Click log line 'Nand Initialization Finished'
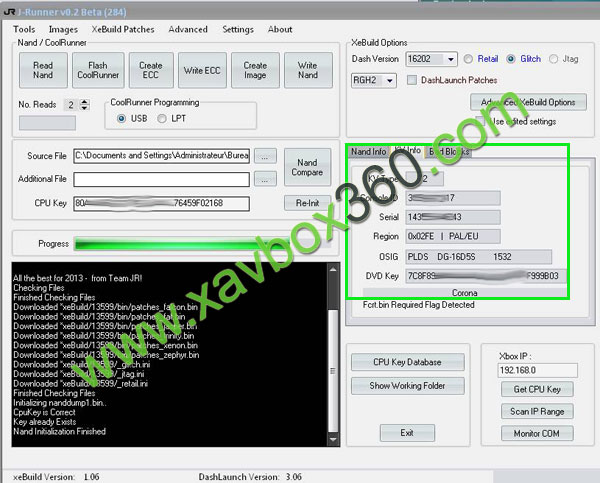 point(59,431)
